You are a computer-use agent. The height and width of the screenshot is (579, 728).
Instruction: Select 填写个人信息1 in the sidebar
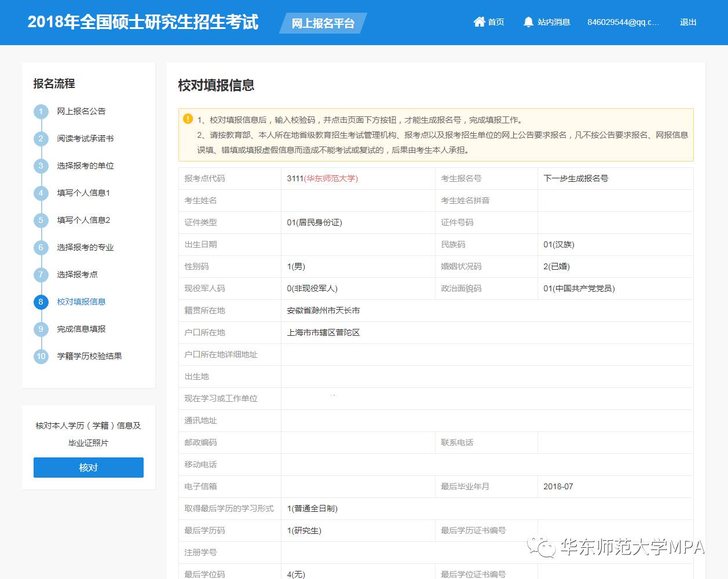(83, 193)
